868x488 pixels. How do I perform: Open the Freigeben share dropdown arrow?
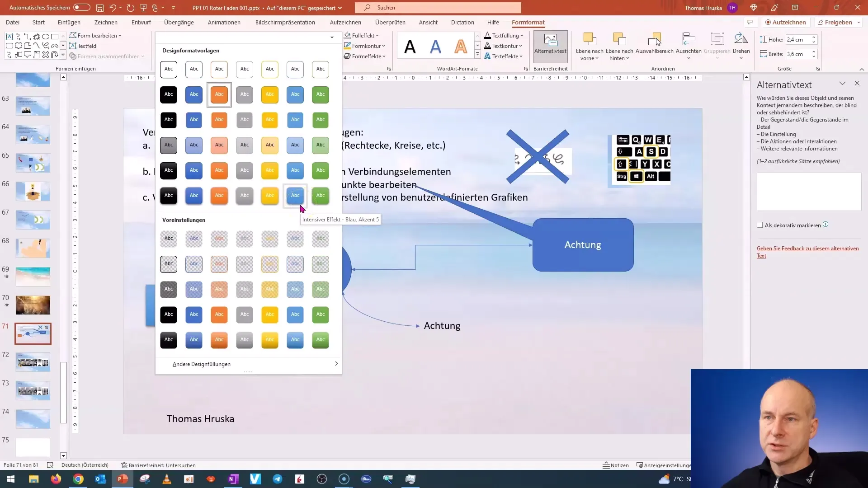click(x=859, y=22)
